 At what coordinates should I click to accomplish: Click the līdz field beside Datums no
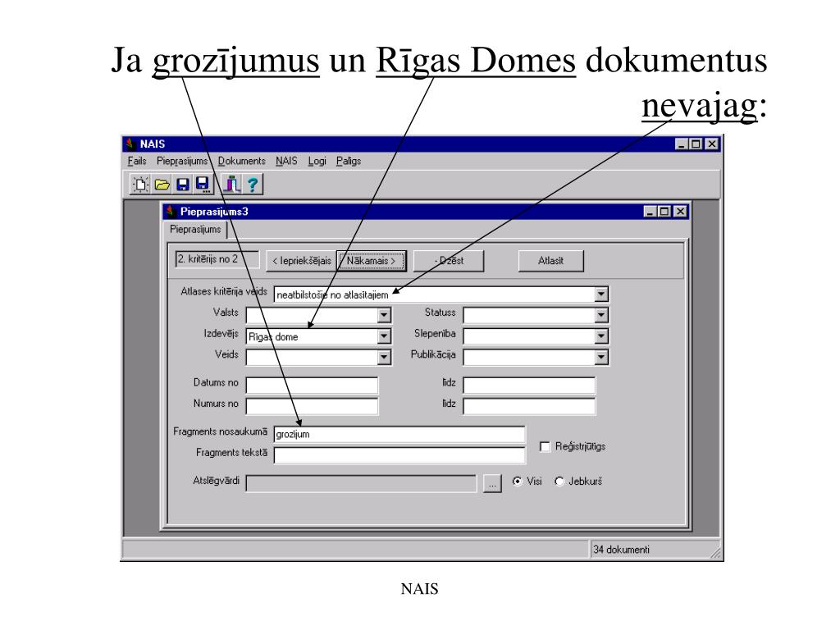click(529, 386)
